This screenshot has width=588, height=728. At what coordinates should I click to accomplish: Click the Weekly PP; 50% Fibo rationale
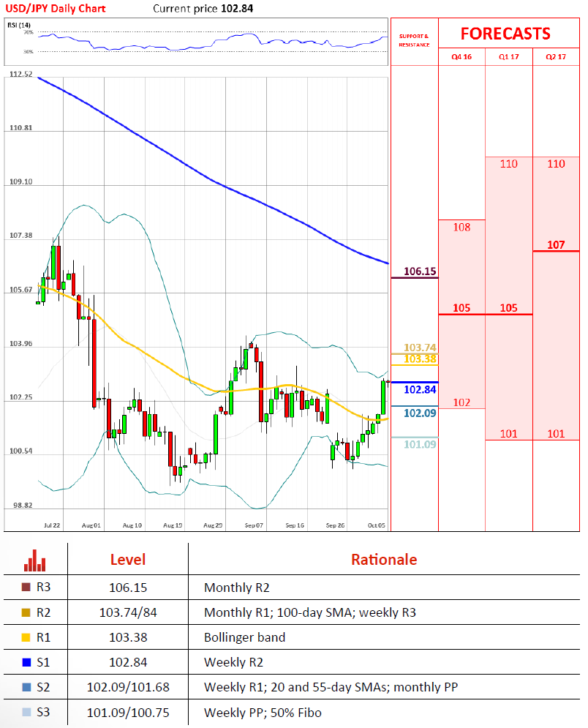(x=263, y=713)
